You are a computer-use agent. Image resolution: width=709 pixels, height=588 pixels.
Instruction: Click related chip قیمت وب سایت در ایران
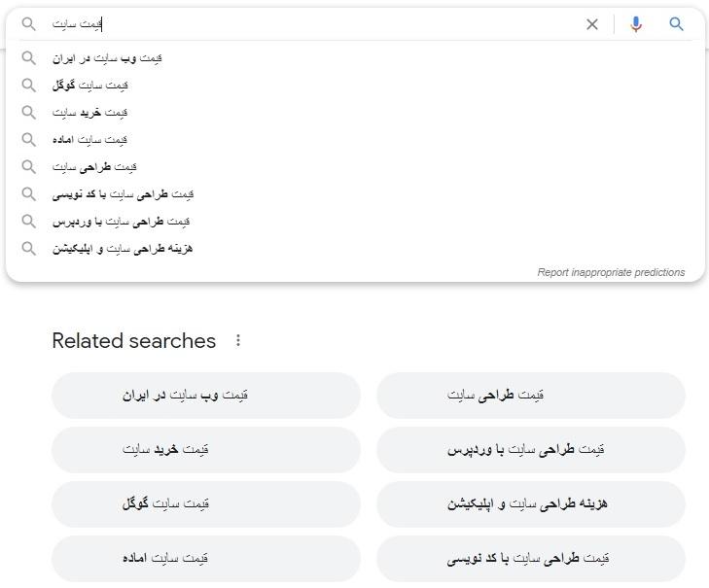(206, 396)
